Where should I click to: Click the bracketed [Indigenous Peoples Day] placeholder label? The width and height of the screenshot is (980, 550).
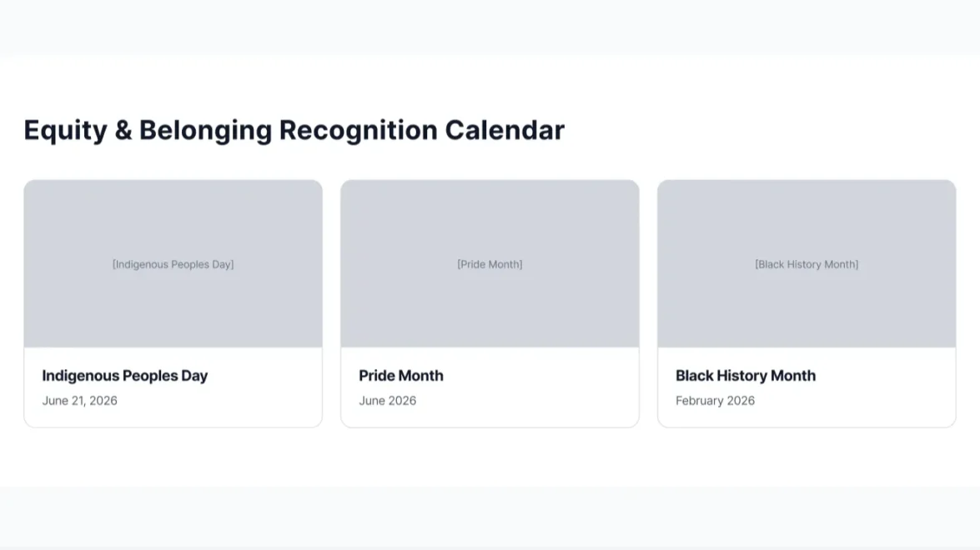[x=173, y=264]
